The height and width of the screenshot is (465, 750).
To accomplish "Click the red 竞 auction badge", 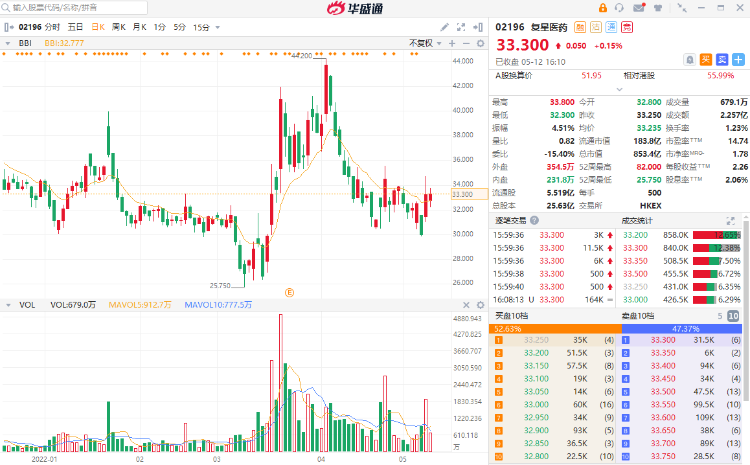I will pos(627,27).
